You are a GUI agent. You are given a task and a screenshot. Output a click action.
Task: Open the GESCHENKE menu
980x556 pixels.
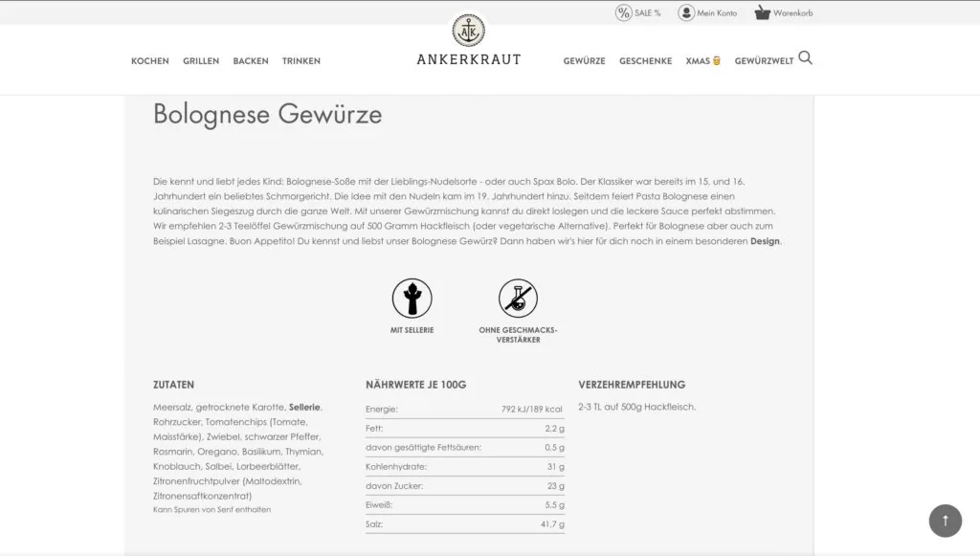pyautogui.click(x=646, y=60)
